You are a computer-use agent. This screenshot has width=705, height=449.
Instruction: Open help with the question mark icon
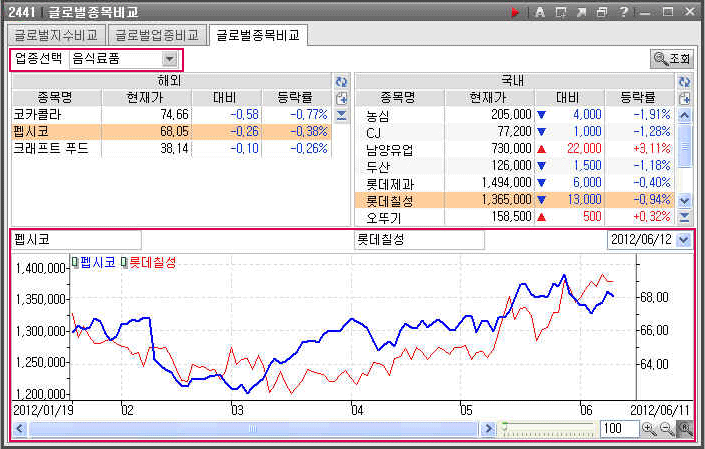tap(623, 12)
